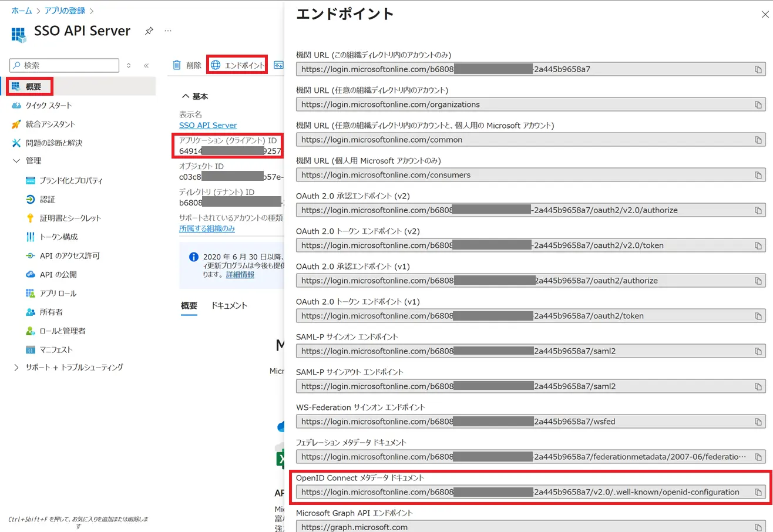Copy the federation metadata document URL
The image size is (773, 532).
(758, 457)
